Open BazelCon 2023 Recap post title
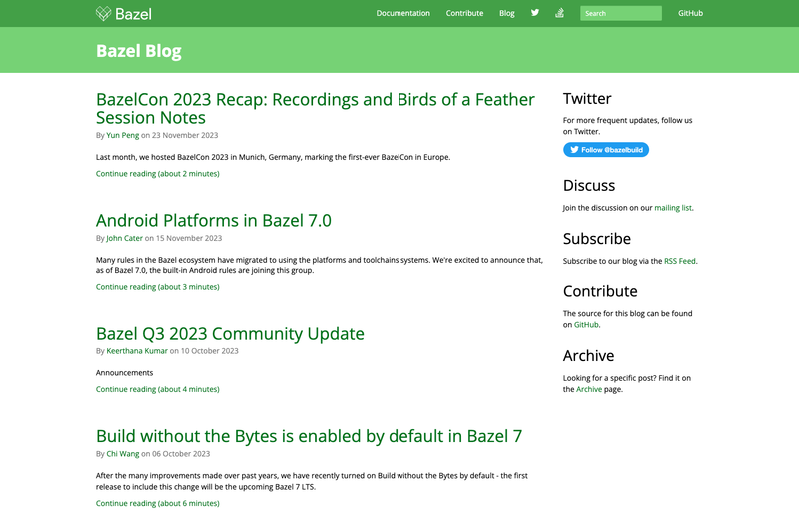Screen dimensions: 799x532 pos(316,108)
